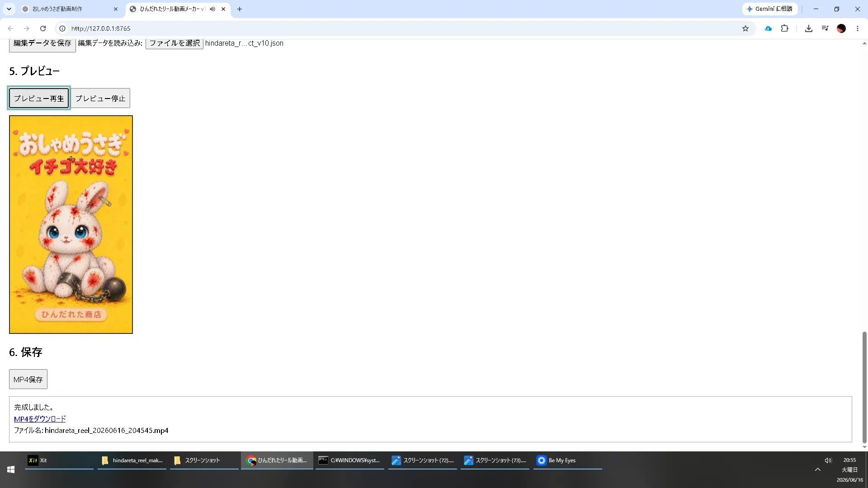Screen dimensions: 868x488
Task: Open the Windows Start menu
Action: (x=11, y=470)
